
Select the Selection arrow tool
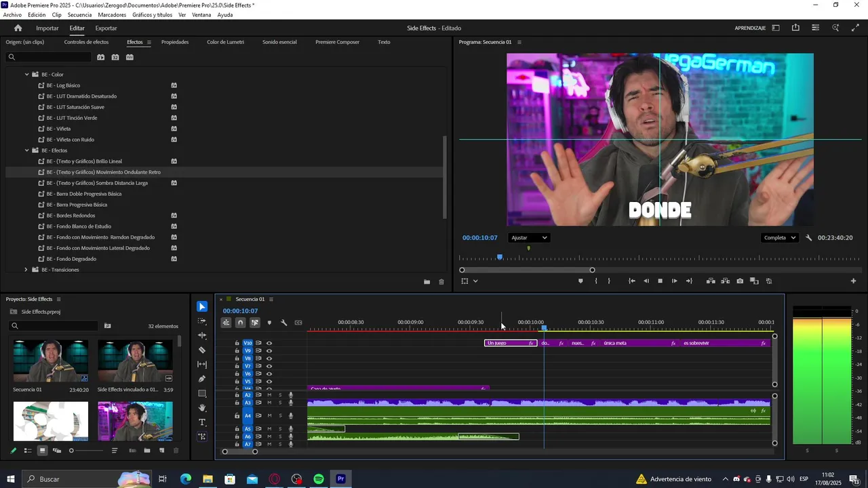coord(202,306)
